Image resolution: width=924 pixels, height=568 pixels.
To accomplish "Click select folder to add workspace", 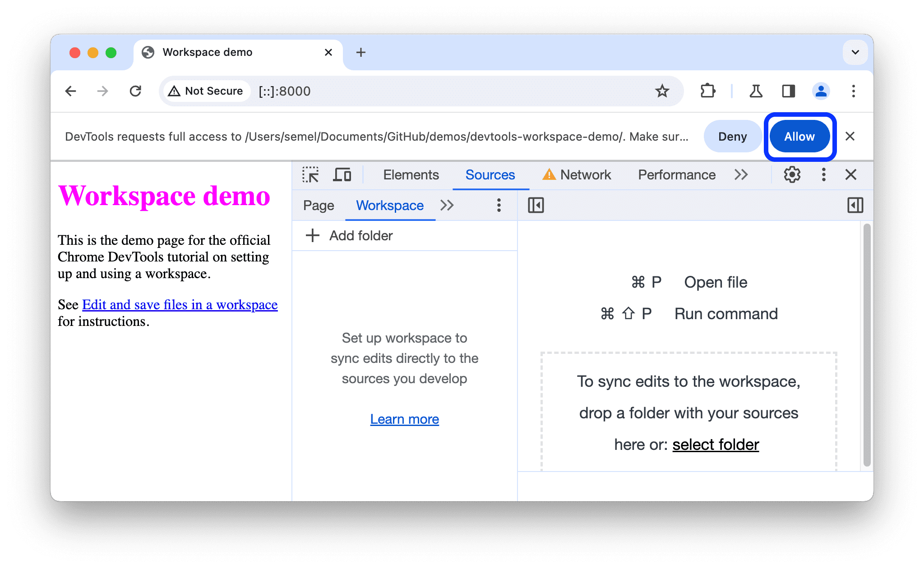I will pos(717,443).
